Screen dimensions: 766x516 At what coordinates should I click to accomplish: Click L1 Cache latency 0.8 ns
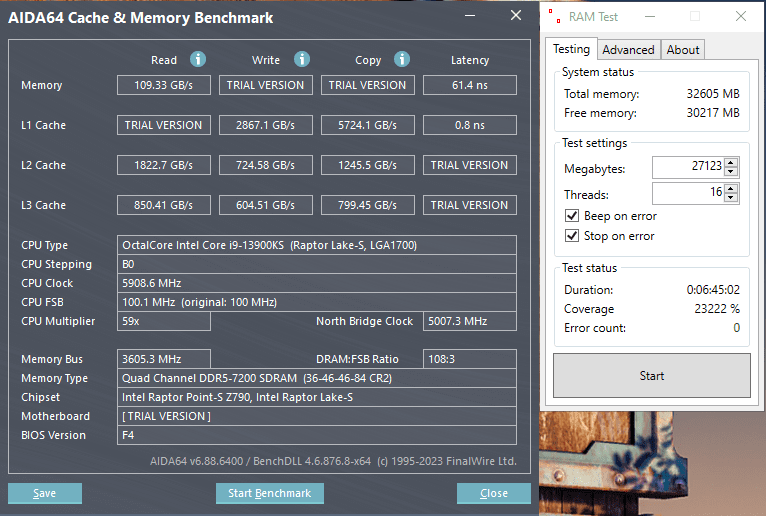click(x=469, y=125)
